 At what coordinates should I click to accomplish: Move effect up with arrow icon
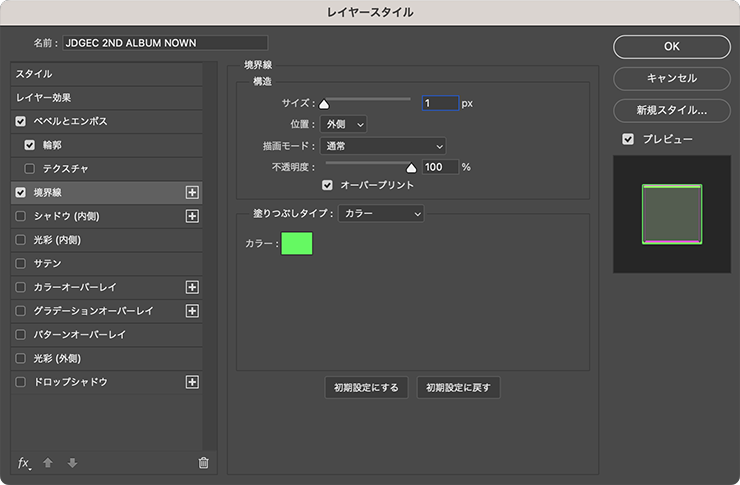tap(49, 462)
